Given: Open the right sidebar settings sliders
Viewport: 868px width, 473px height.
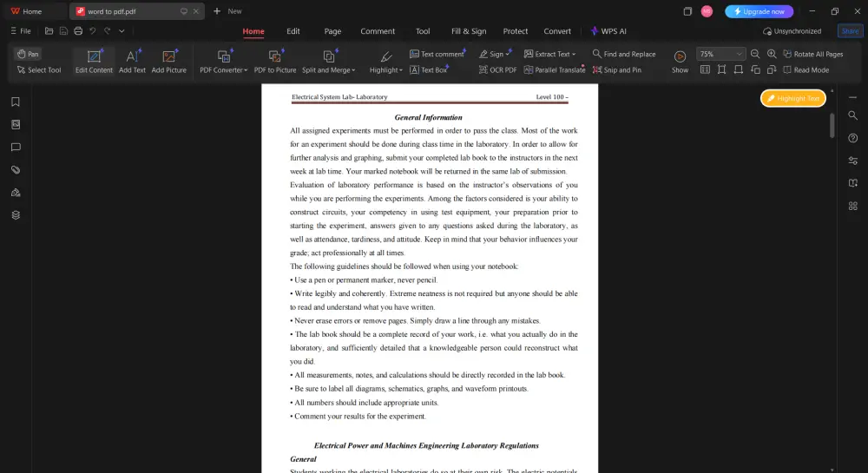Looking at the screenshot, I should pyautogui.click(x=852, y=161).
